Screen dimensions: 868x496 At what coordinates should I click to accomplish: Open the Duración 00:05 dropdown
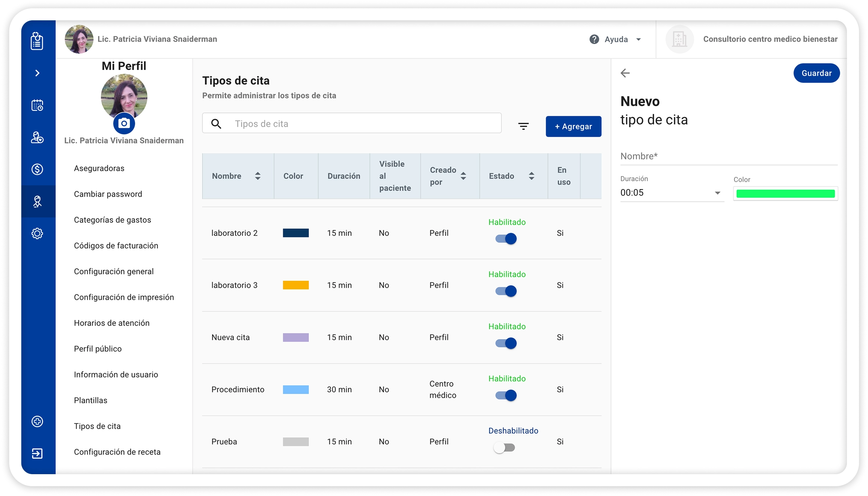(672, 193)
